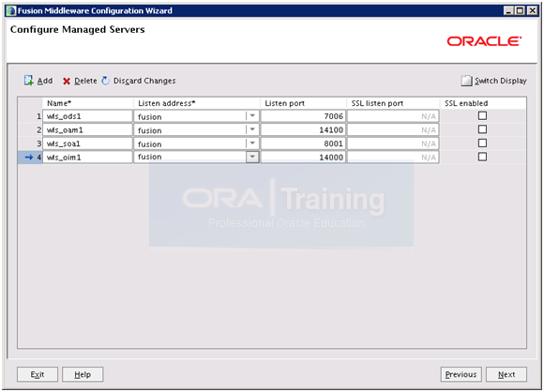This screenshot has height=392, width=544.
Task: Click the wls_ods1 name field
Action: (88, 116)
